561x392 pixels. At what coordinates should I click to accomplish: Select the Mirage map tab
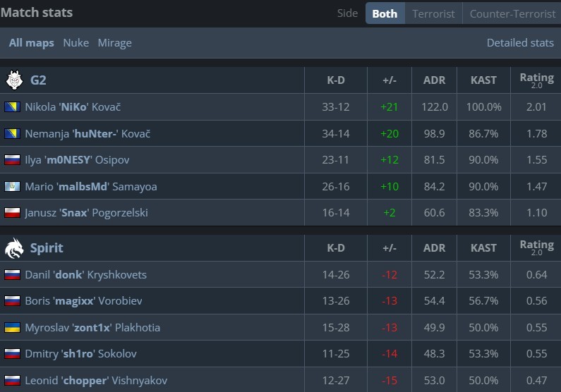[x=114, y=43]
